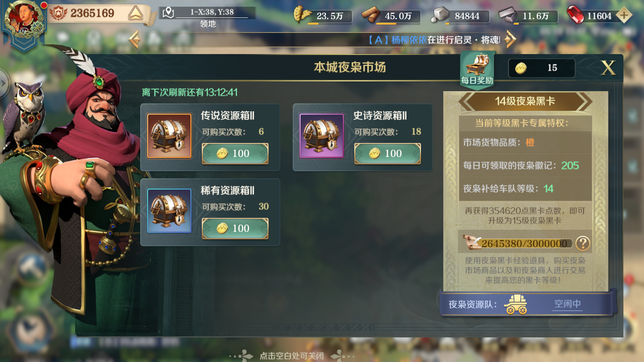Click the red gem plus button
Viewport: 644px width, 362px height.
(x=624, y=16)
